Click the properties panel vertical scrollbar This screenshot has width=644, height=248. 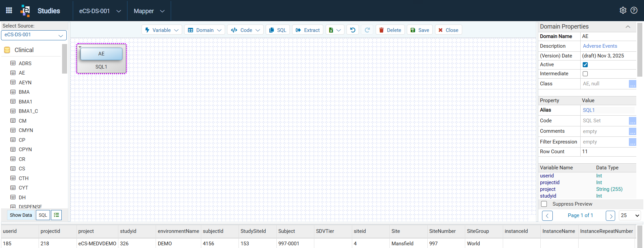[640, 50]
